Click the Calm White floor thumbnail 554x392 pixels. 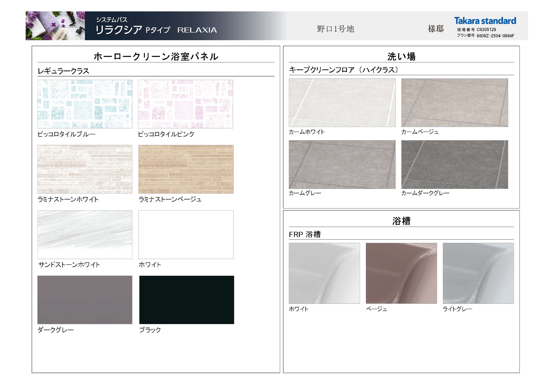coord(342,103)
